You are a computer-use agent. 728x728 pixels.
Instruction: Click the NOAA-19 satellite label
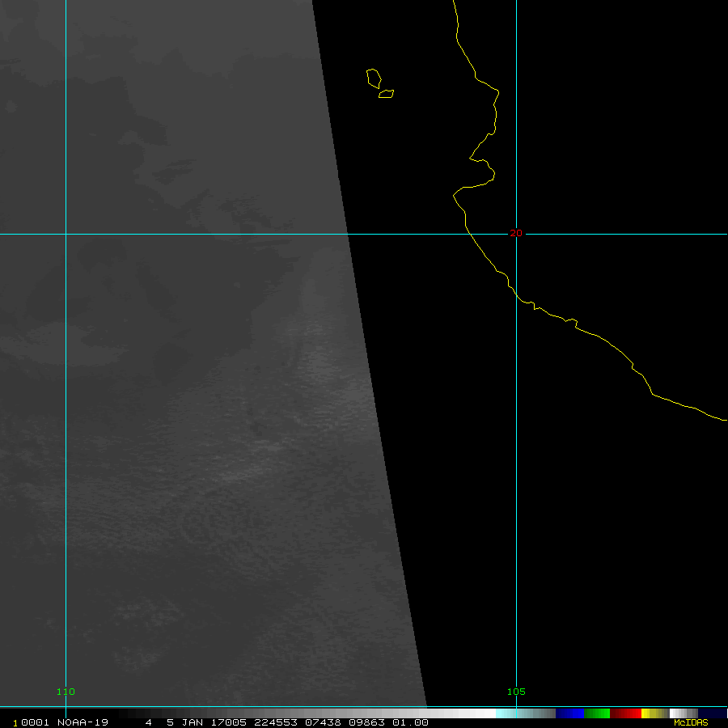[83, 722]
